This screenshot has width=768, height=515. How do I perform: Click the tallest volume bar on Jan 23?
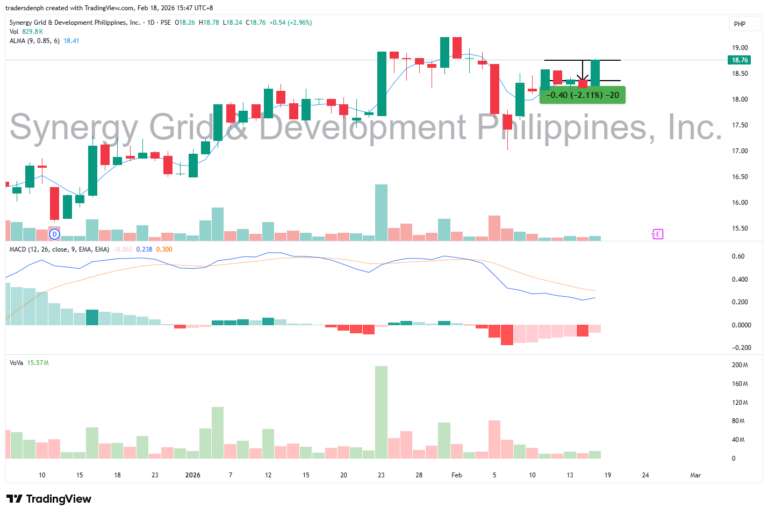pos(381,212)
